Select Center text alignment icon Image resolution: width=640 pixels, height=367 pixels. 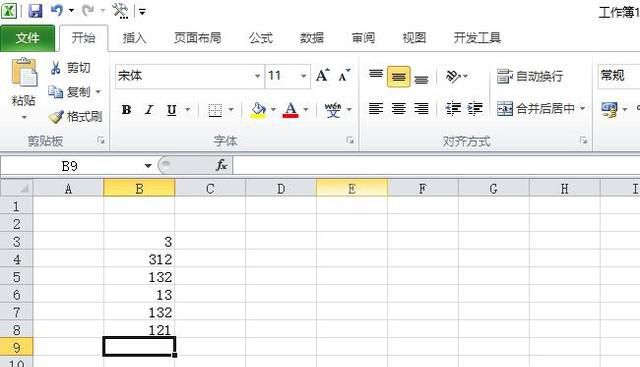(399, 109)
